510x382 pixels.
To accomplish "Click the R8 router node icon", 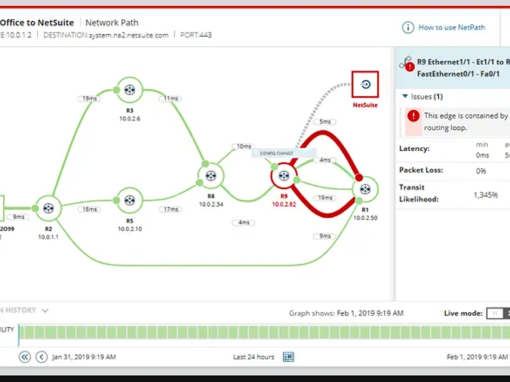I will pos(211,176).
